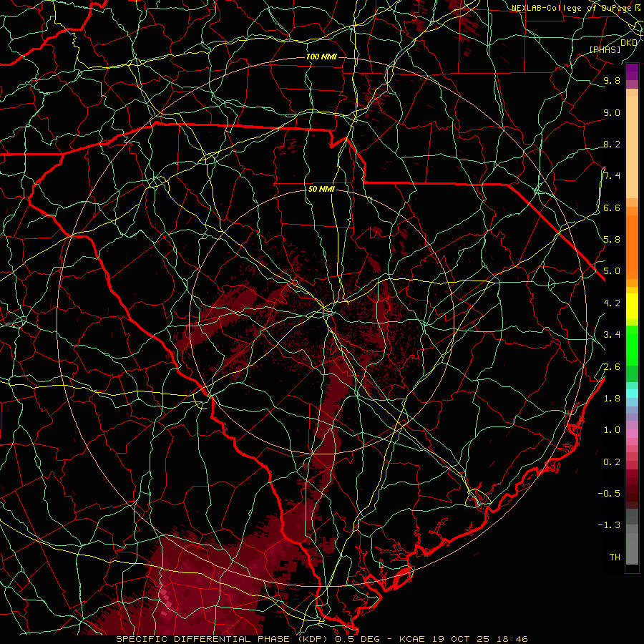644x644 pixels.
Task: Click the 0.2 value on color scale
Action: click(612, 462)
